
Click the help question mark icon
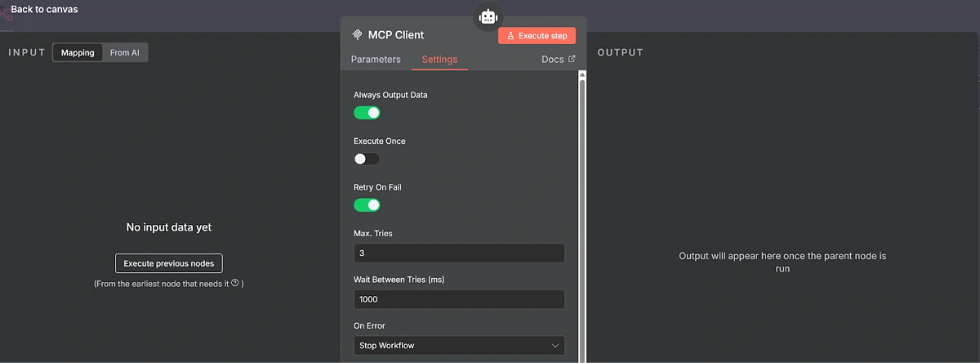point(235,283)
